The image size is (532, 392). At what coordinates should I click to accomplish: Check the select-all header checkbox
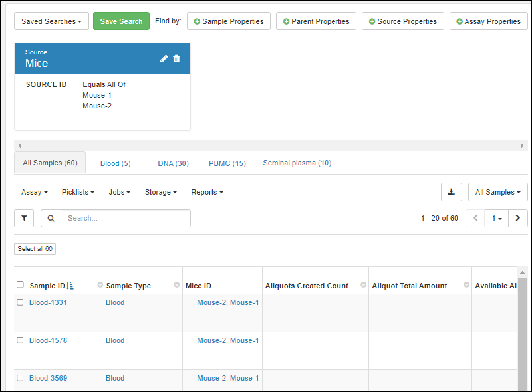[20, 285]
